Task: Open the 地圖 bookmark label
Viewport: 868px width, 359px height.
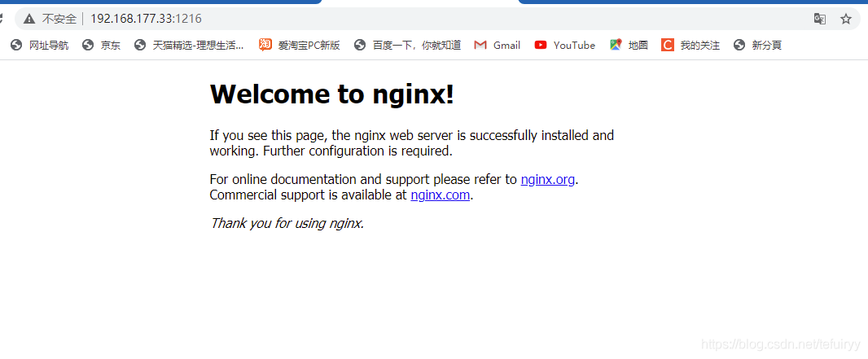Action: [x=638, y=46]
